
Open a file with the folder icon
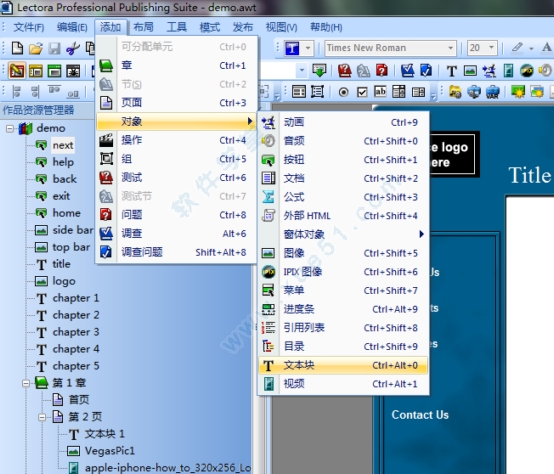click(36, 48)
